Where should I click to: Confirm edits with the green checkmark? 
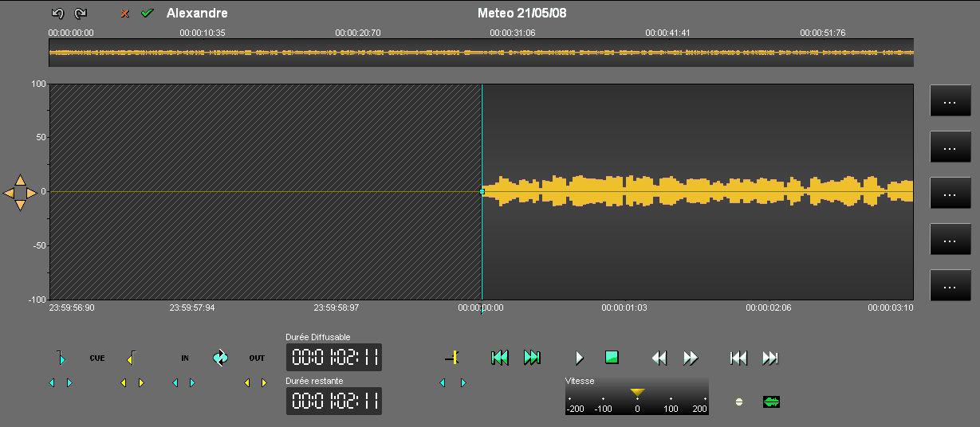pyautogui.click(x=147, y=14)
